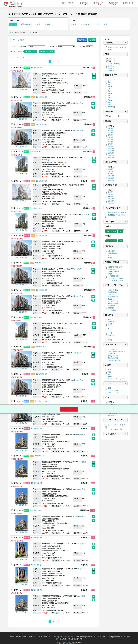The height and width of the screenshot is (644, 138).
Task: Open map link for プレシア博多 420
Action: 78,103
